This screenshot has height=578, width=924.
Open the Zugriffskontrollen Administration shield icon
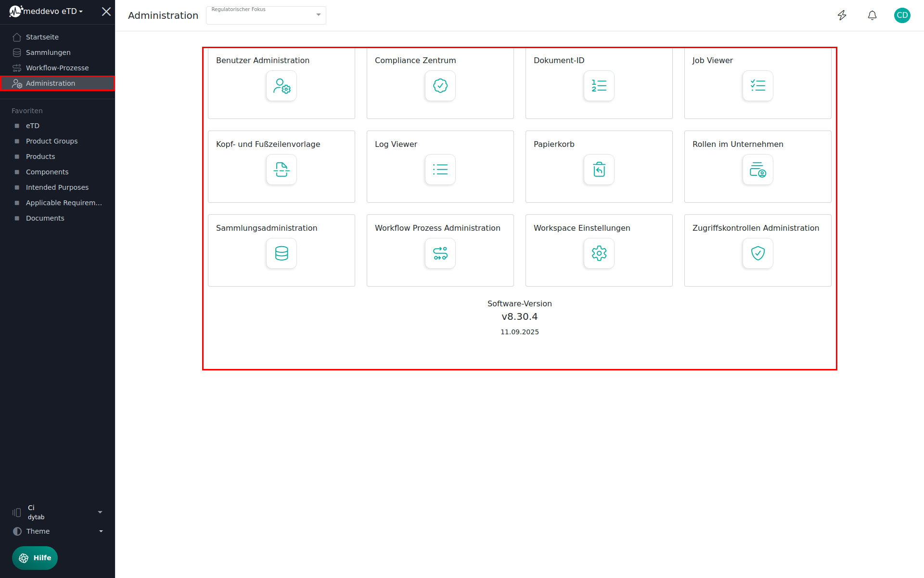point(758,253)
